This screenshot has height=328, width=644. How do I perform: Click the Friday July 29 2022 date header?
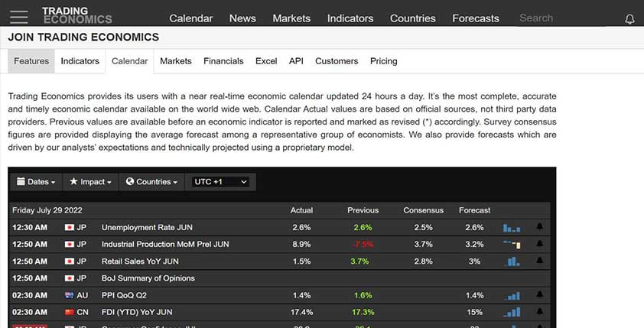[x=47, y=210]
